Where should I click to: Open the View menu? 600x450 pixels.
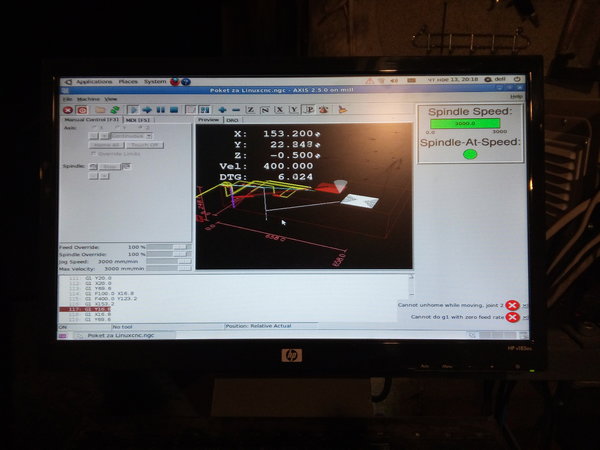click(111, 99)
